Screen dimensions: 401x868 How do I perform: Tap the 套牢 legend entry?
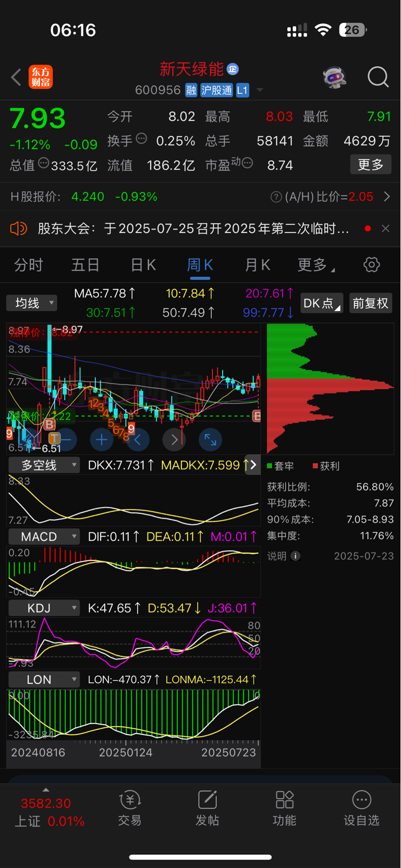coord(281,466)
